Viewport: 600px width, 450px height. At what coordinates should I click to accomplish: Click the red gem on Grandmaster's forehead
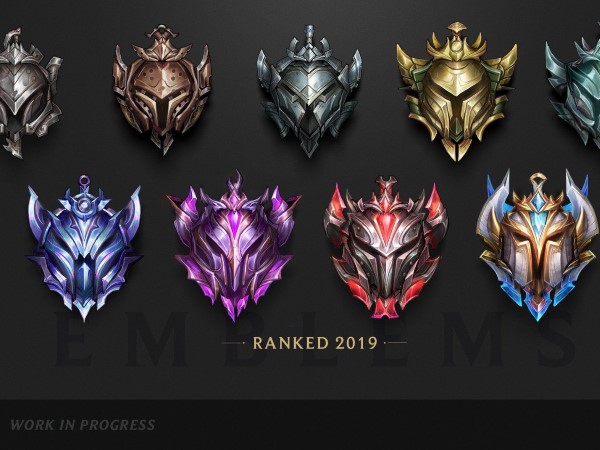click(386, 222)
